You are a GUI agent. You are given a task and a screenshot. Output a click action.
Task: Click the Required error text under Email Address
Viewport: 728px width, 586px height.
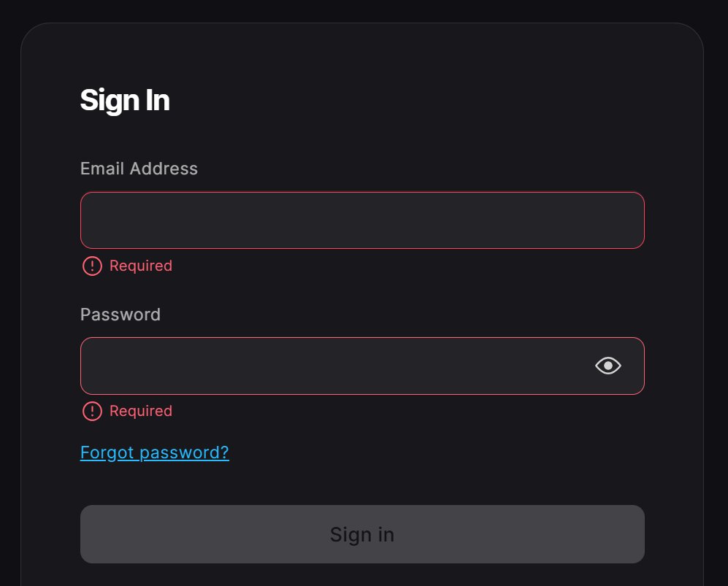[x=140, y=266]
